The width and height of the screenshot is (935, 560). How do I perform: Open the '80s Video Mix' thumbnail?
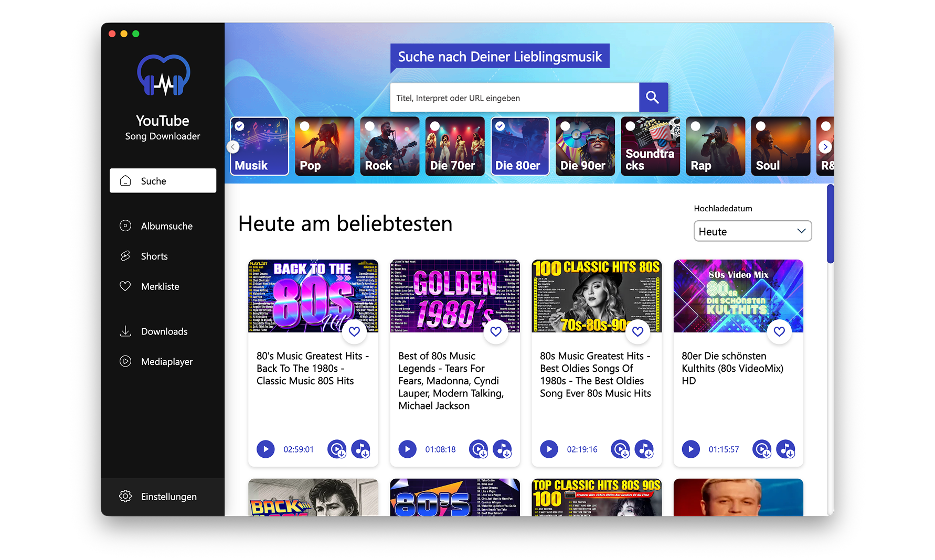[738, 296]
